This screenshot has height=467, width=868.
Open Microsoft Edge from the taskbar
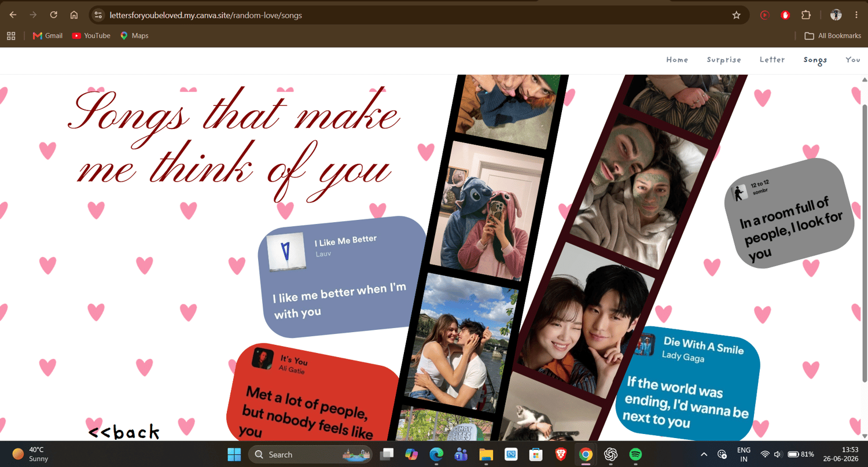(x=436, y=454)
